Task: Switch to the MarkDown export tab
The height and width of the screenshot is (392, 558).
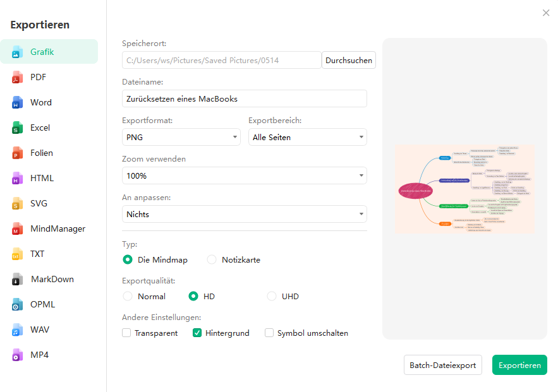Action: point(51,279)
